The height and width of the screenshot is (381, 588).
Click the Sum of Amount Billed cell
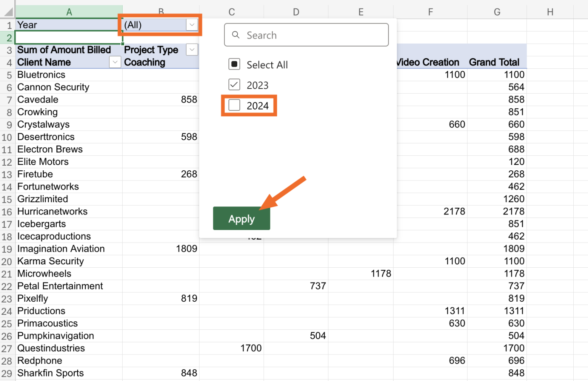click(x=69, y=50)
